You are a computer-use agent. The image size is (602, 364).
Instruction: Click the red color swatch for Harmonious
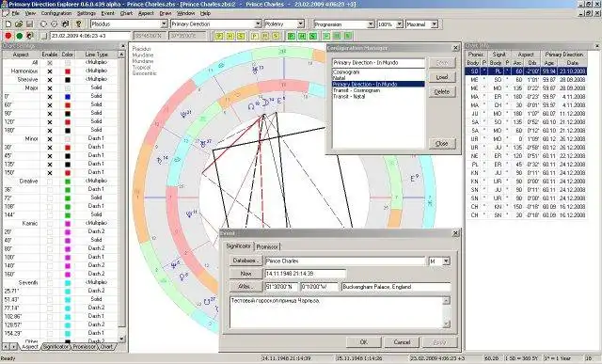pos(68,71)
